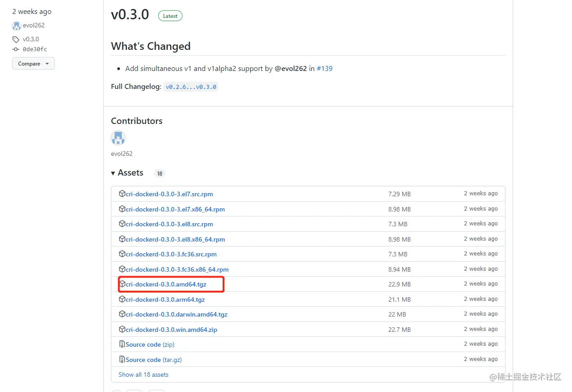
Task: Download cri-dockerd-0.3.0-3.el7.x86_64.rpm
Action: pyautogui.click(x=175, y=209)
